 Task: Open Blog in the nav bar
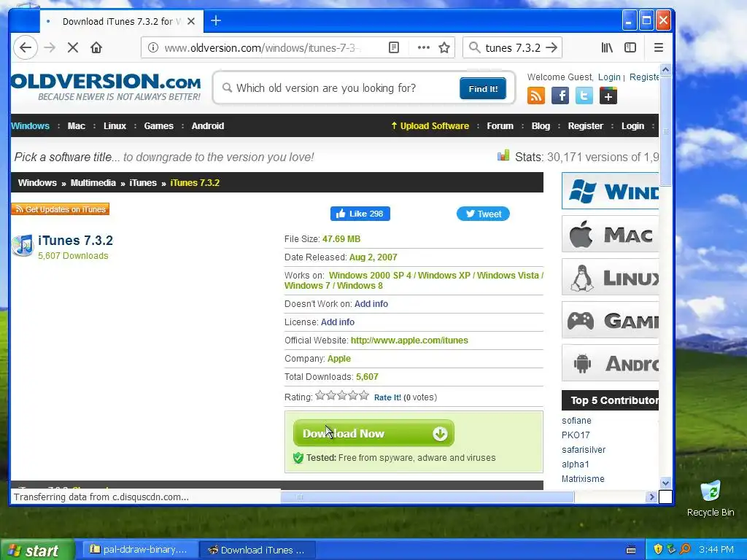point(541,126)
